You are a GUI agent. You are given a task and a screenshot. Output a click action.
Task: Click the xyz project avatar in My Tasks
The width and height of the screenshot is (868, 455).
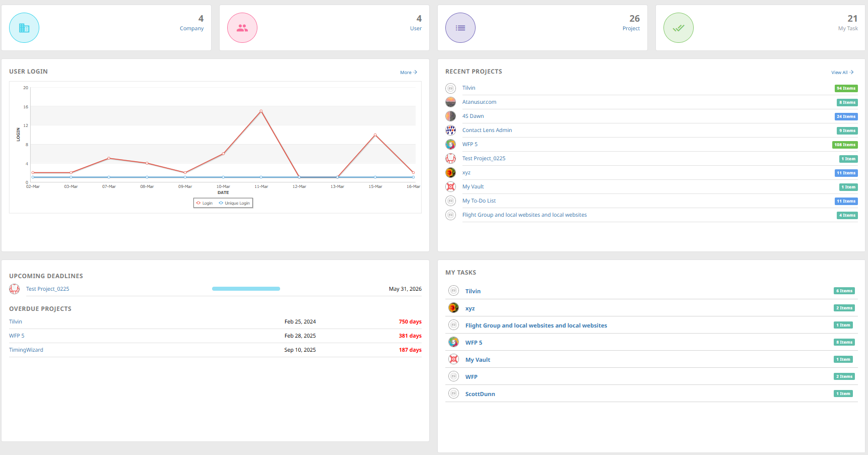[453, 307]
